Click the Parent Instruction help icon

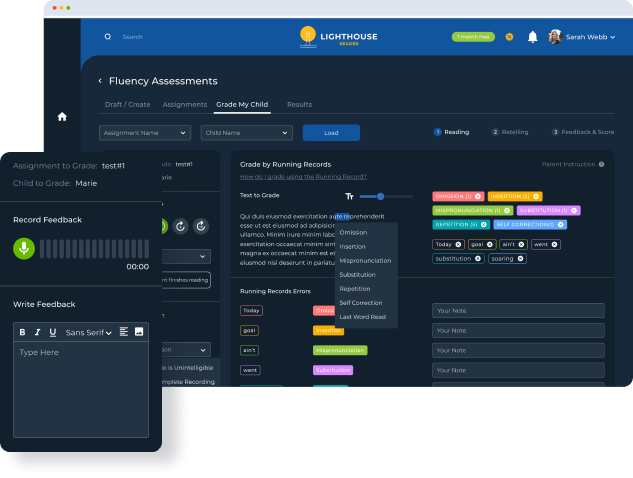[601, 164]
